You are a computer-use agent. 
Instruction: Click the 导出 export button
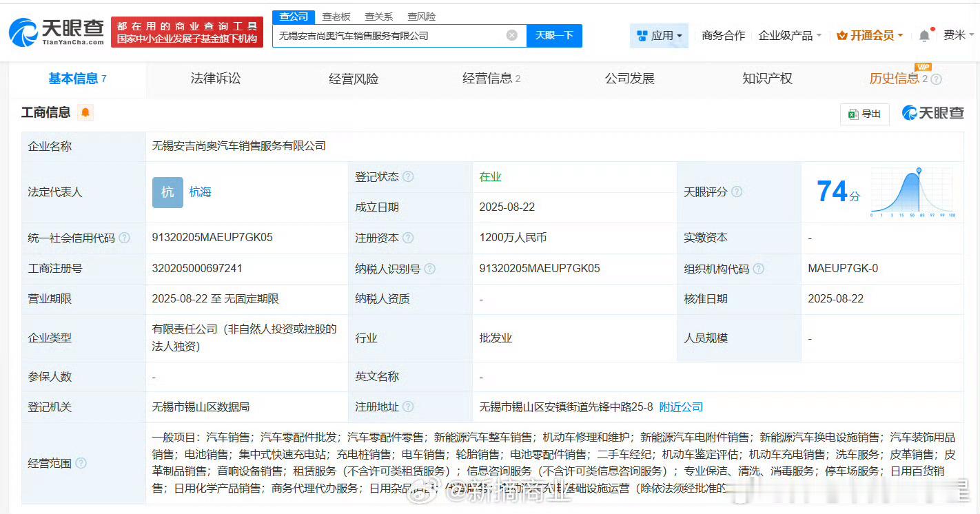pos(864,114)
